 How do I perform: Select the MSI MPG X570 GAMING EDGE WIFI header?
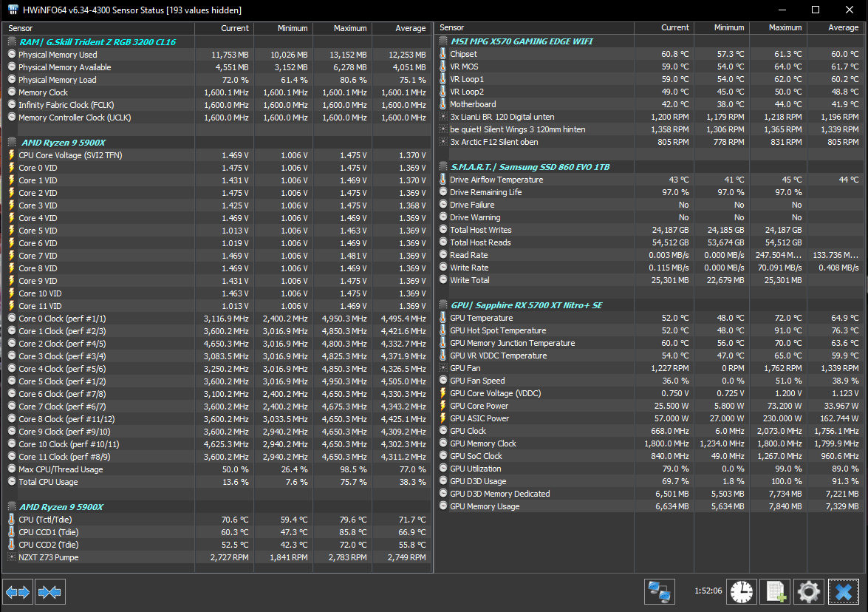pyautogui.click(x=522, y=41)
